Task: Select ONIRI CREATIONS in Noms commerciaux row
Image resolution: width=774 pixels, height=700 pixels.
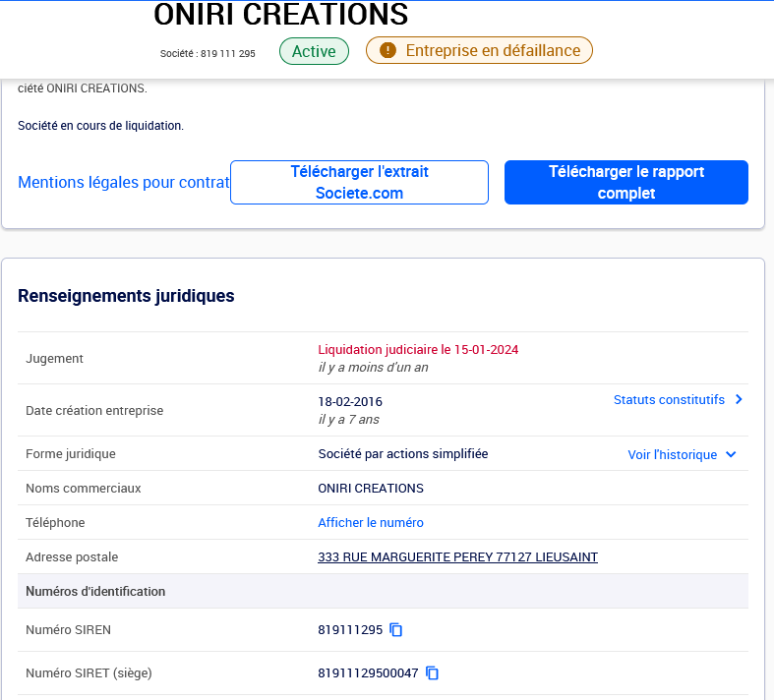Action: point(371,489)
